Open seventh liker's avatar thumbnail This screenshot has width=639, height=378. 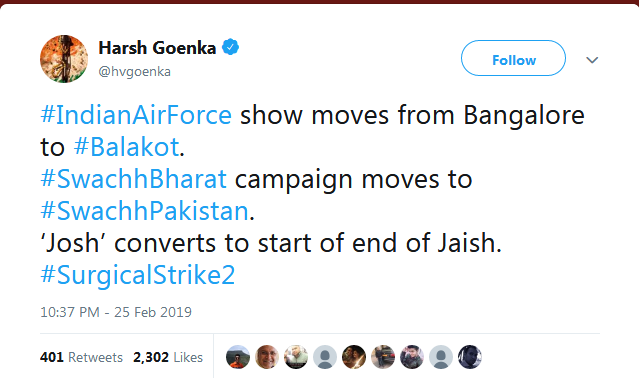coord(412,357)
